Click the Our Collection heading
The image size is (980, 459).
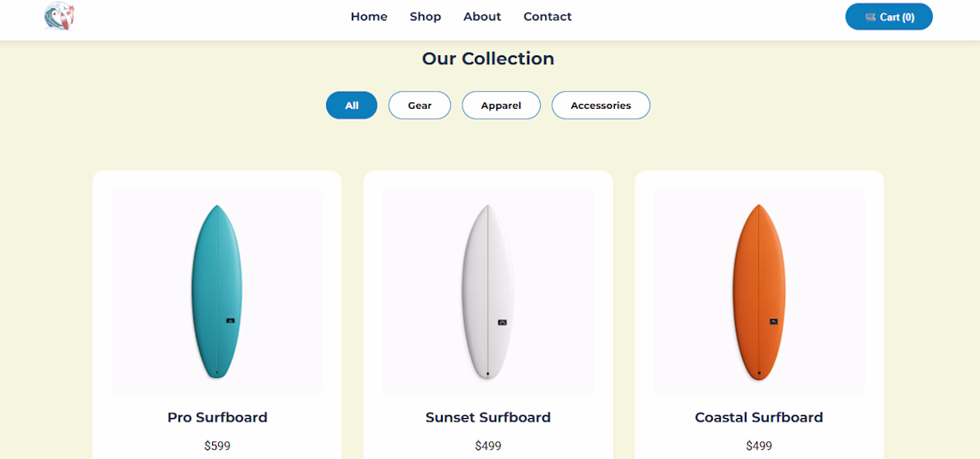488,59
